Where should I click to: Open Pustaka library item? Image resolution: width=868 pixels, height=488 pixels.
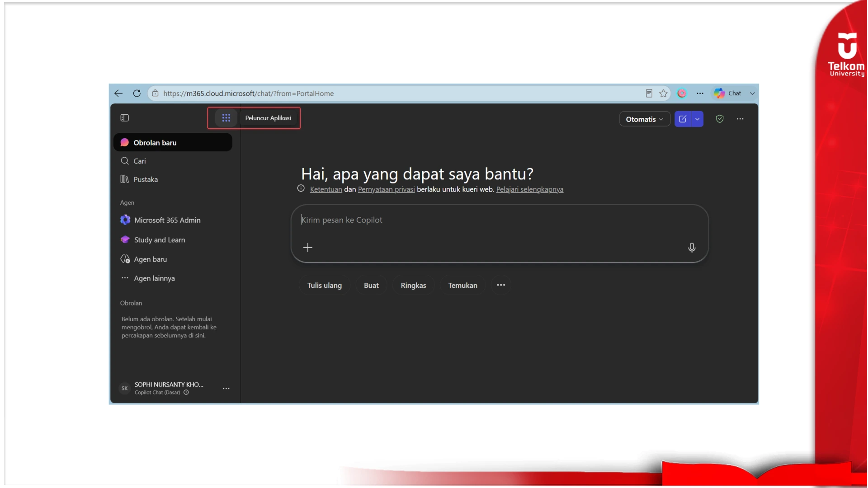(173, 179)
